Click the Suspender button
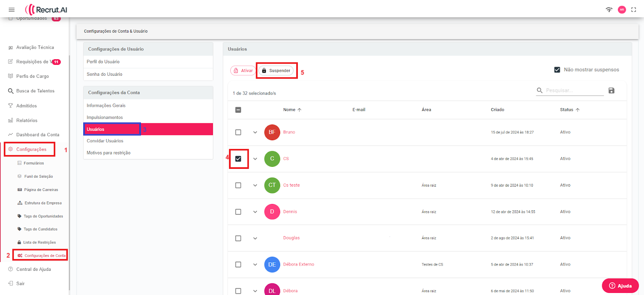This screenshot has height=295, width=644. pos(276,71)
